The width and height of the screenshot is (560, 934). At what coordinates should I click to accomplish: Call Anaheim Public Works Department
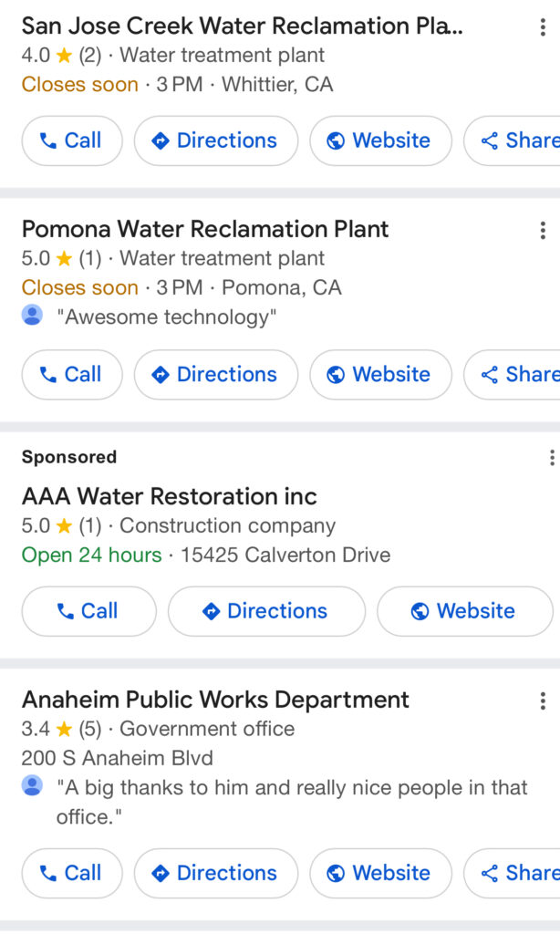pyautogui.click(x=71, y=873)
